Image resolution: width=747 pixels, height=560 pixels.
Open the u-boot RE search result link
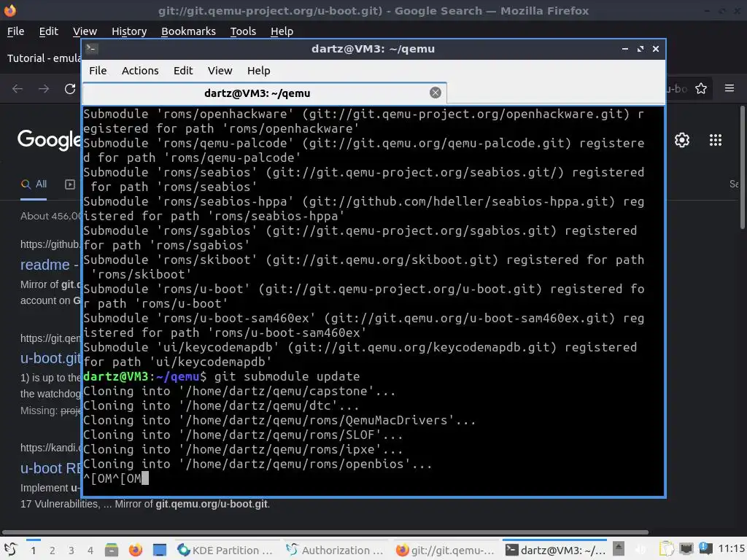(x=50, y=468)
